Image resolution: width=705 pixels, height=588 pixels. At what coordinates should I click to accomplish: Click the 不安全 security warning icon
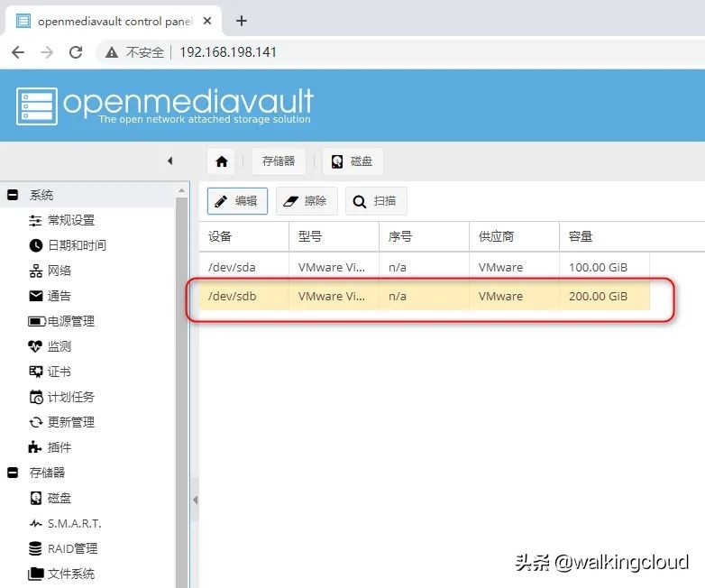pyautogui.click(x=112, y=52)
